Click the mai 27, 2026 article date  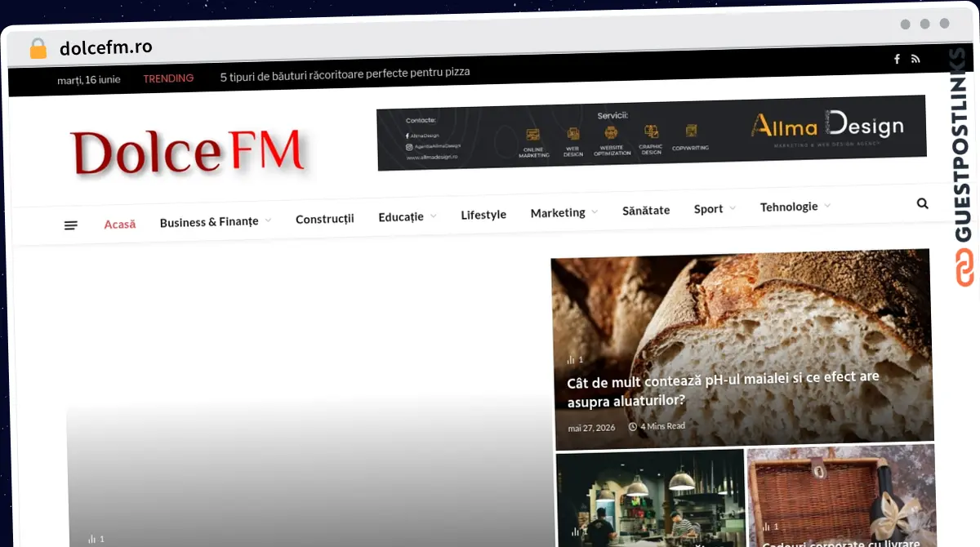click(x=592, y=428)
